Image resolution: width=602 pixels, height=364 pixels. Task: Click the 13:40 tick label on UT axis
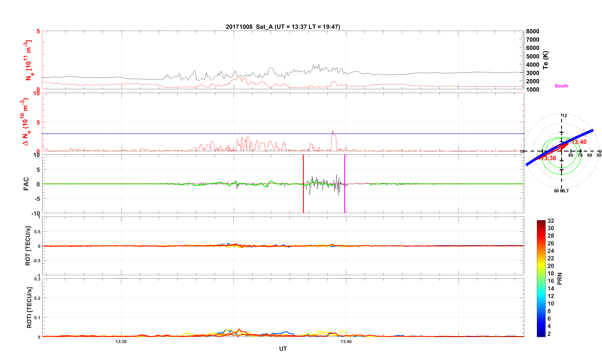(346, 342)
